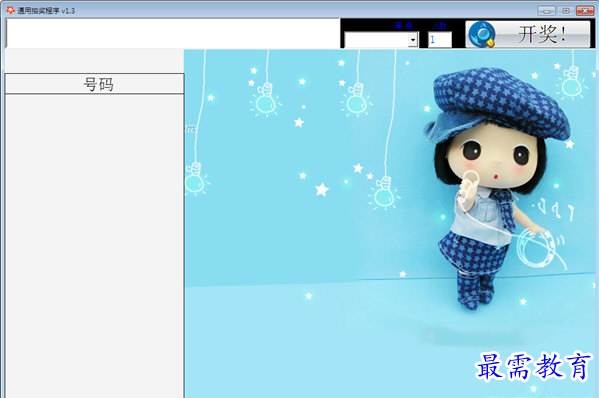The image size is (599, 398).
Task: Click the doll's blue star-patterned beret
Action: pyautogui.click(x=499, y=105)
